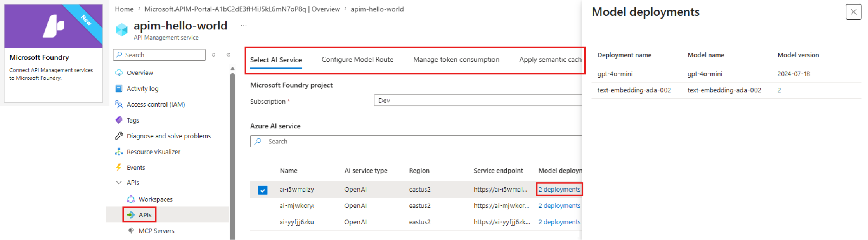The height and width of the screenshot is (240, 868).
Task: Select the ai-yyfjj6zku row name
Action: [297, 222]
